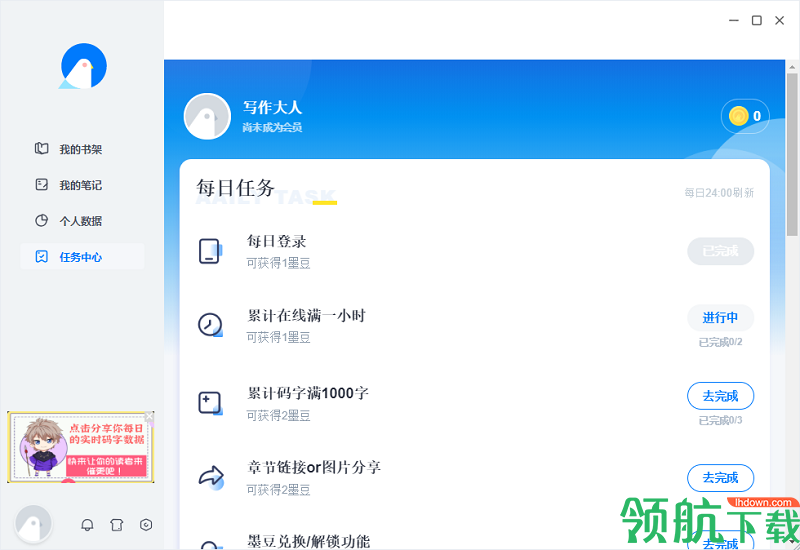Viewport: 800px width, 550px height.
Task: Click the 累计在线满一小时 task title
Action: (x=307, y=316)
